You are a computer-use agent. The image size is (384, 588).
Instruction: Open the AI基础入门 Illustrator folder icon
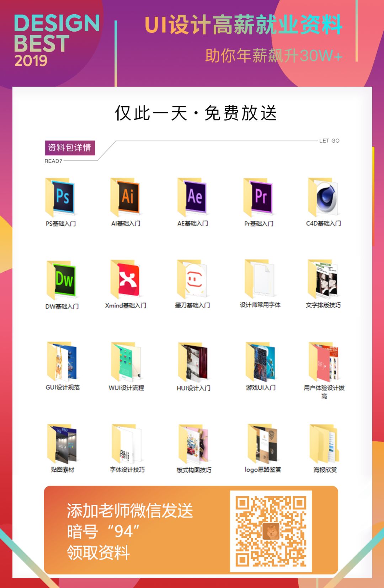click(x=125, y=197)
